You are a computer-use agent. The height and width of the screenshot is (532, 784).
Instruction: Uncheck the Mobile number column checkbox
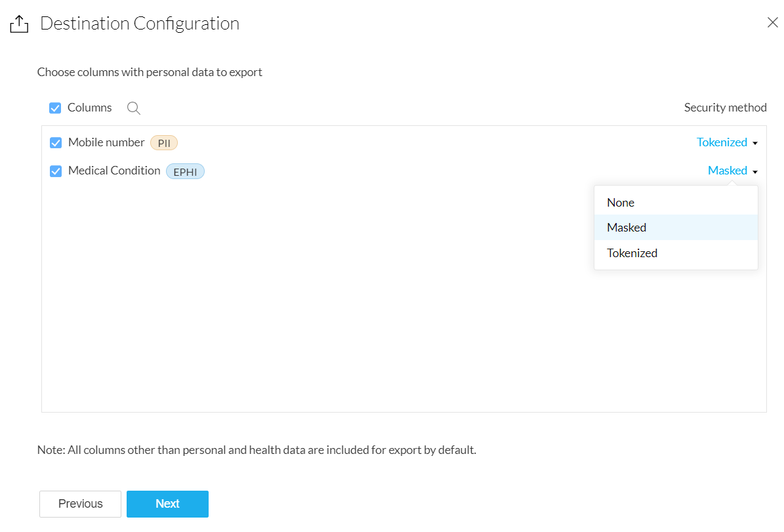(56, 143)
